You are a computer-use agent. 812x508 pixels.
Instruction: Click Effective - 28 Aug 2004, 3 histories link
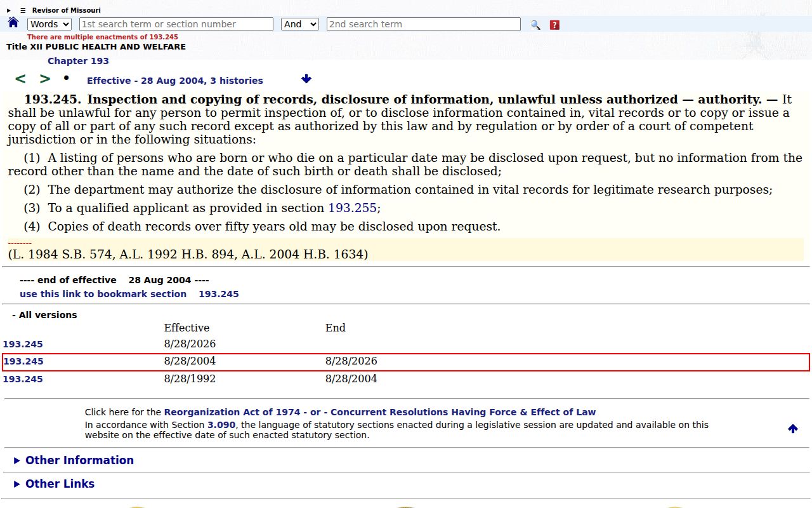(175, 81)
